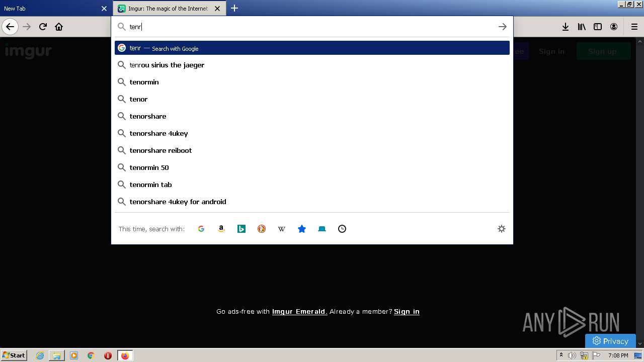This screenshot has height=362, width=644.
Task: Search in Bookmarks via star icon
Action: pos(302,229)
